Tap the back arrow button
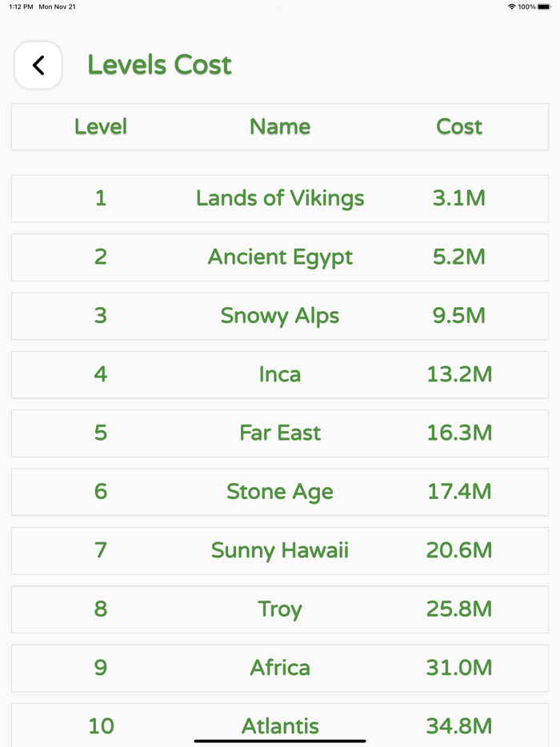Screen dimensions: 560x747 (x=38, y=66)
